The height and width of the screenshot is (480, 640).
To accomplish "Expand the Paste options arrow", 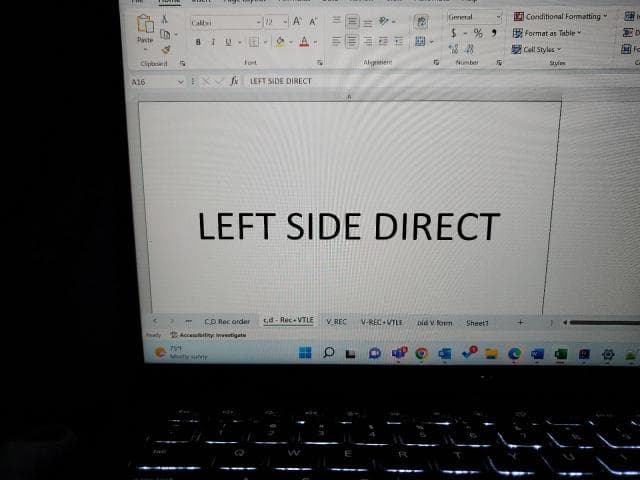I will 145,49.
